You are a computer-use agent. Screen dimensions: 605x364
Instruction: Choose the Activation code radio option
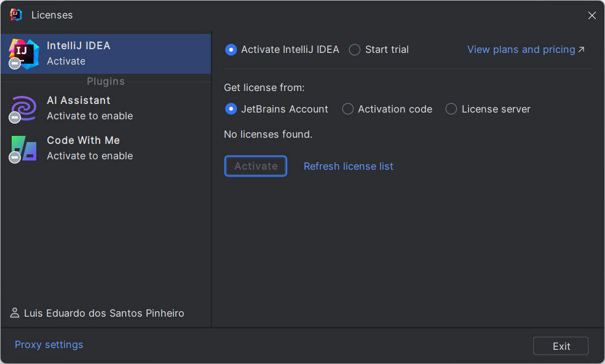click(x=348, y=109)
